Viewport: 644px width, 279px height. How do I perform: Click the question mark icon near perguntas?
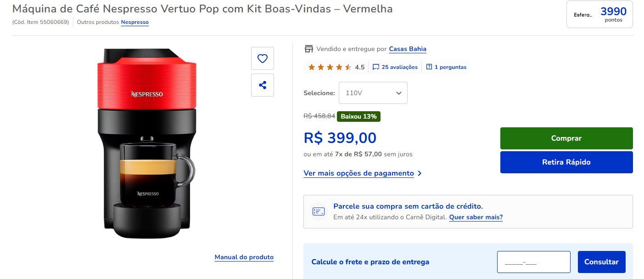[429, 67]
